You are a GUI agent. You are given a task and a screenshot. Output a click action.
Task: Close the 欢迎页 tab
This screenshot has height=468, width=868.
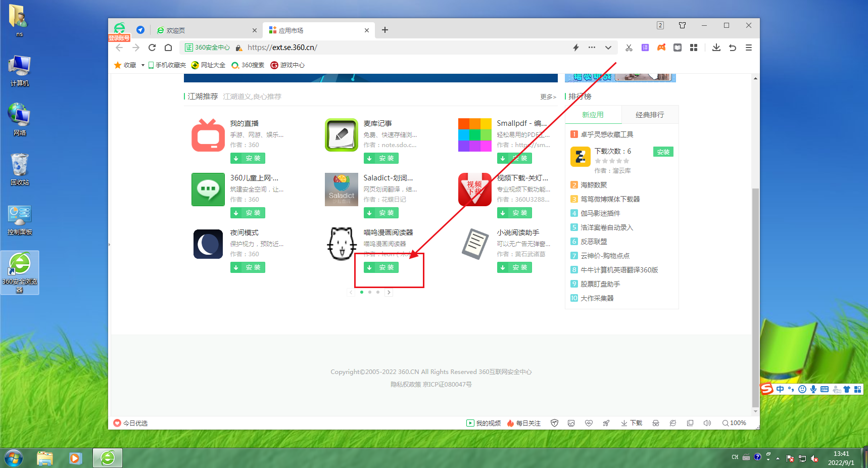[x=255, y=30]
